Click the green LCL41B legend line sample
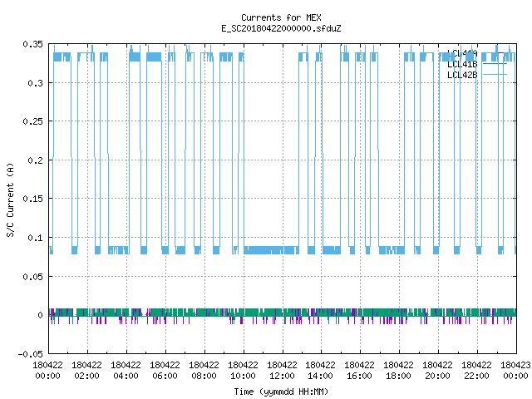 point(495,64)
